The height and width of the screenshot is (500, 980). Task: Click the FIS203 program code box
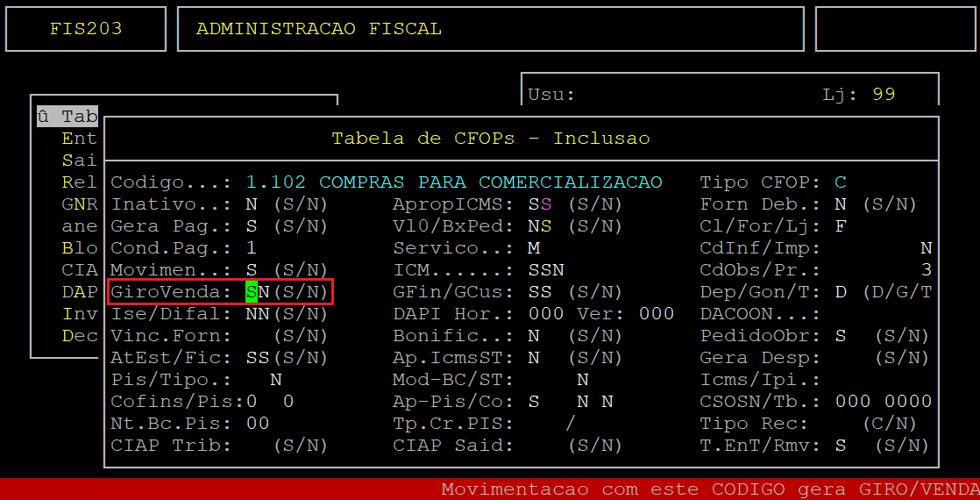point(85,29)
